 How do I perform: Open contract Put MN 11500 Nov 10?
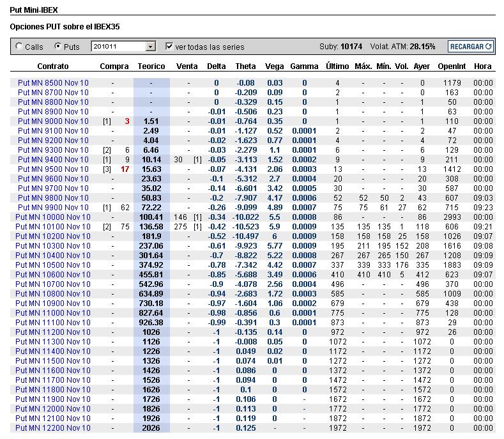point(53,361)
